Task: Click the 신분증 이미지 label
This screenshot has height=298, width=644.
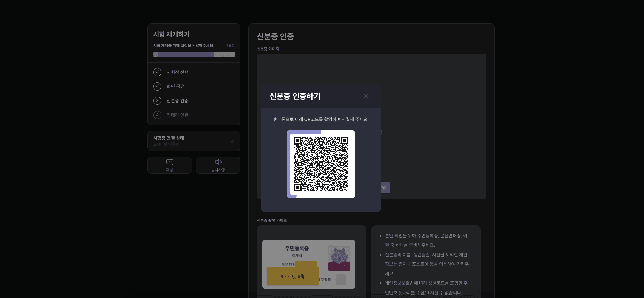Action: point(268,49)
